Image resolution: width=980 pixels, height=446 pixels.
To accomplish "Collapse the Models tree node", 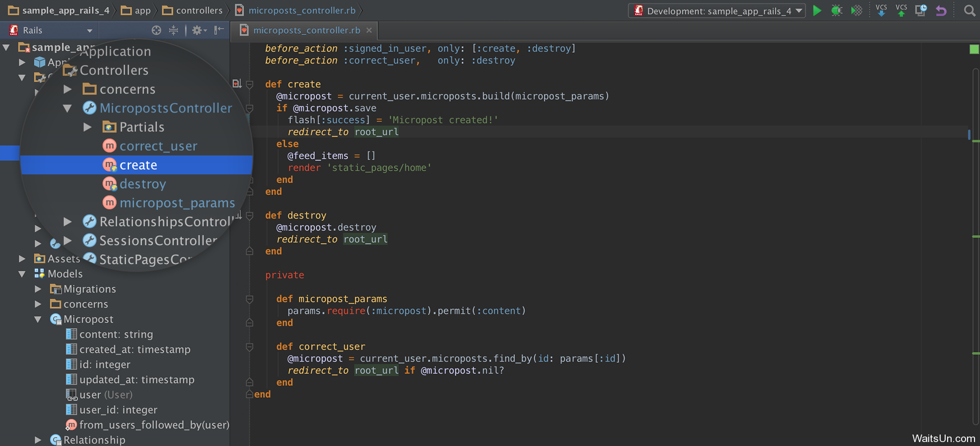I will click(22, 274).
